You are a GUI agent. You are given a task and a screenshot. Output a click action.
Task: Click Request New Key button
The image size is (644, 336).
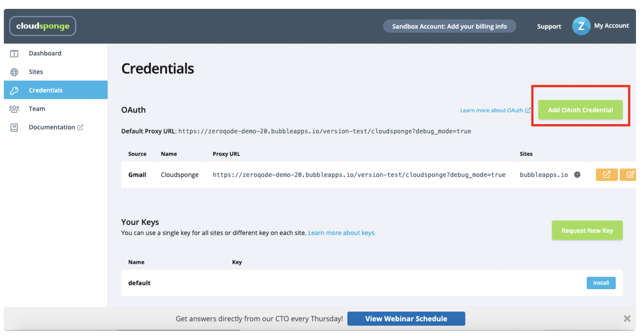click(x=587, y=230)
